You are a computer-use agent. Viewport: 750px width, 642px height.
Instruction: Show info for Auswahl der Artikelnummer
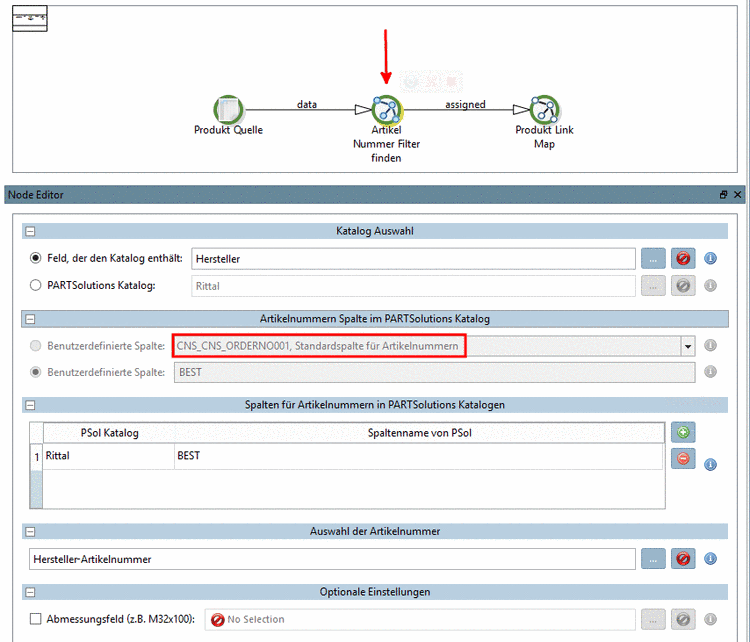(710, 559)
